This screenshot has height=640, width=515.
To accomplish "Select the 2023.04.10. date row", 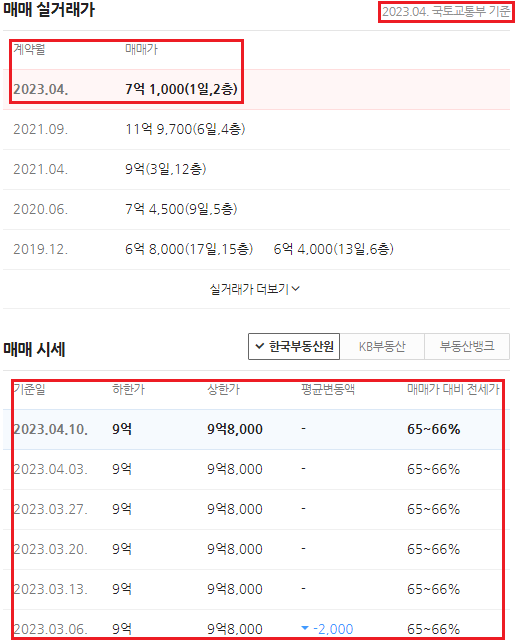I will (x=256, y=429).
